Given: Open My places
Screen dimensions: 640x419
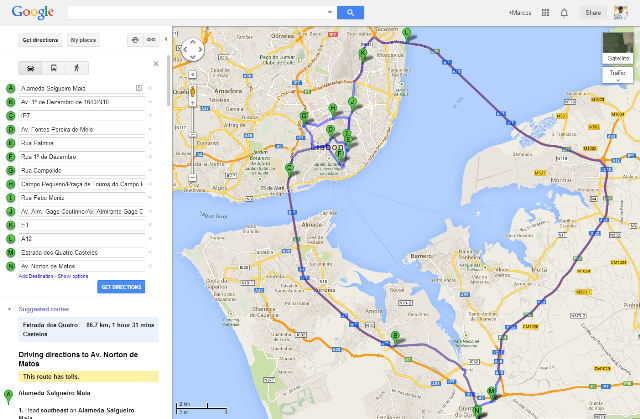Looking at the screenshot, I should point(83,40).
